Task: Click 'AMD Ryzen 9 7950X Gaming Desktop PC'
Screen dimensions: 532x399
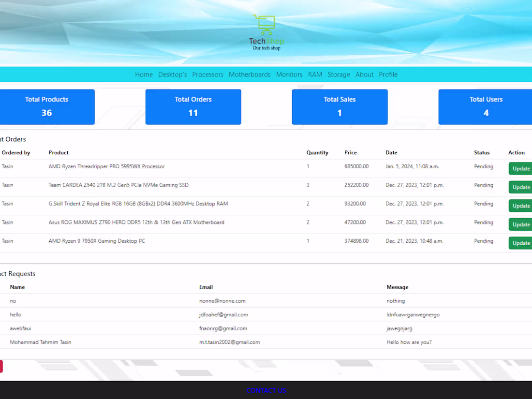Action: click(x=97, y=241)
